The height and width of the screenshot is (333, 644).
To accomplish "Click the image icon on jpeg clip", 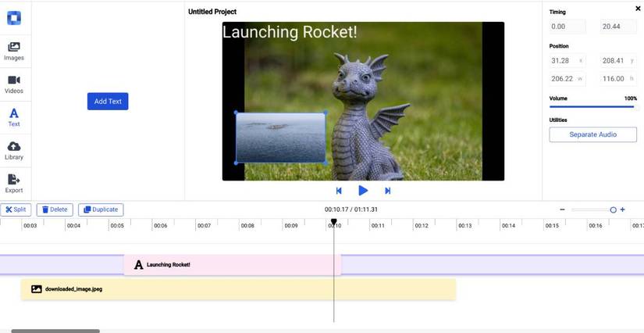I will [37, 289].
